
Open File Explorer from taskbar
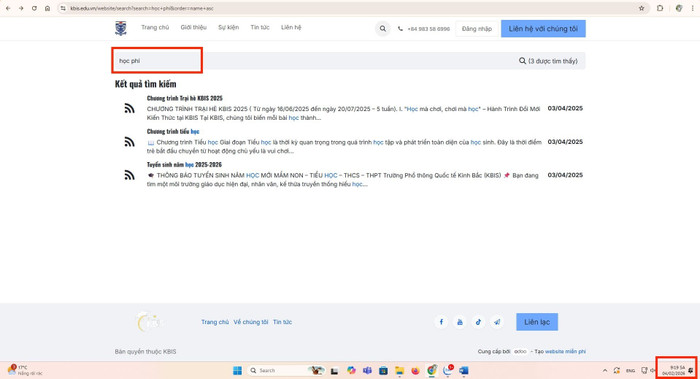point(399,371)
